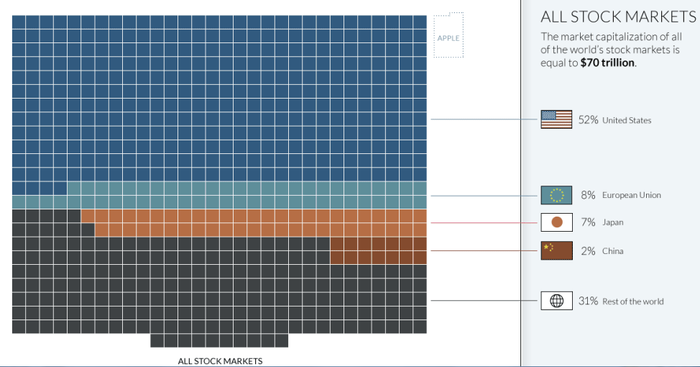Select the 7% Japan legend text
Viewport: 700px width, 367px height.
[x=602, y=222]
